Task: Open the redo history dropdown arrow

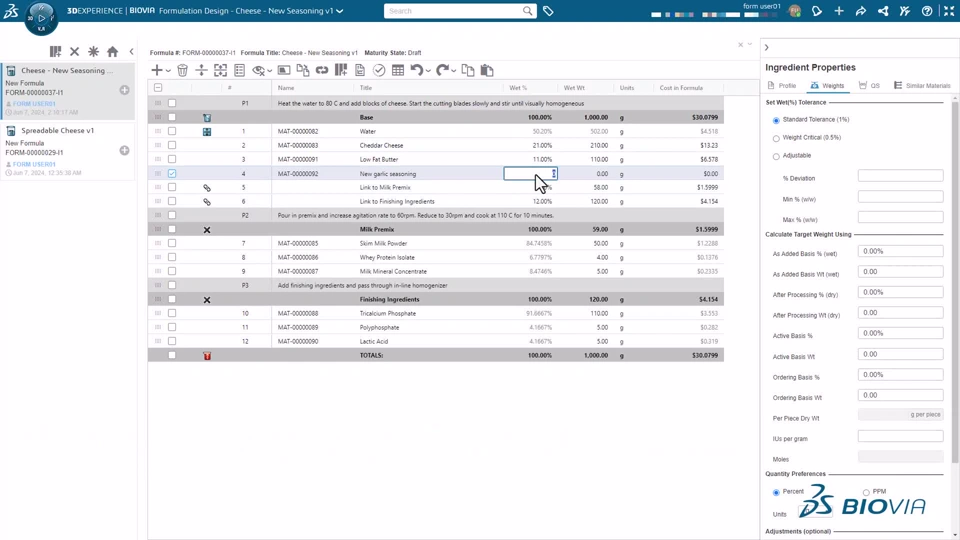Action: (454, 71)
